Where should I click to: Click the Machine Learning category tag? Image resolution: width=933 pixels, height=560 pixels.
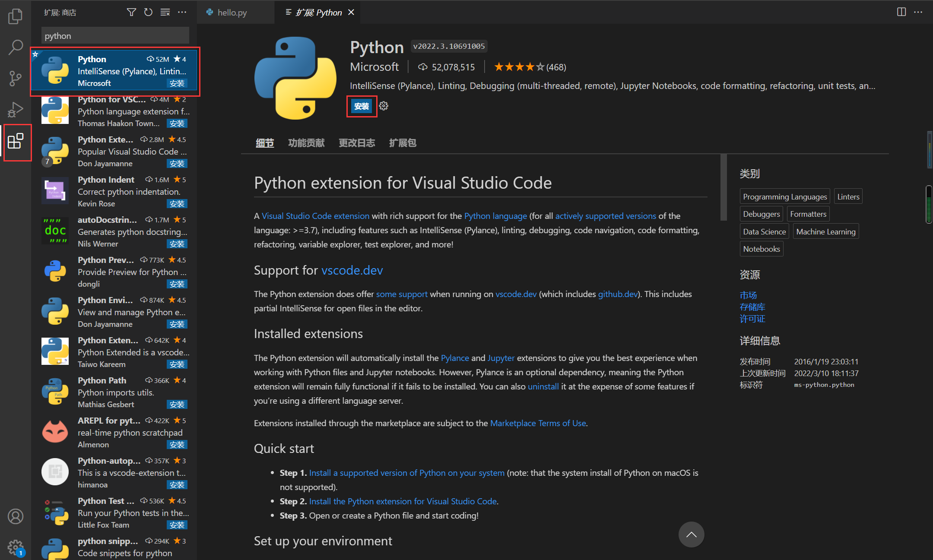(825, 231)
